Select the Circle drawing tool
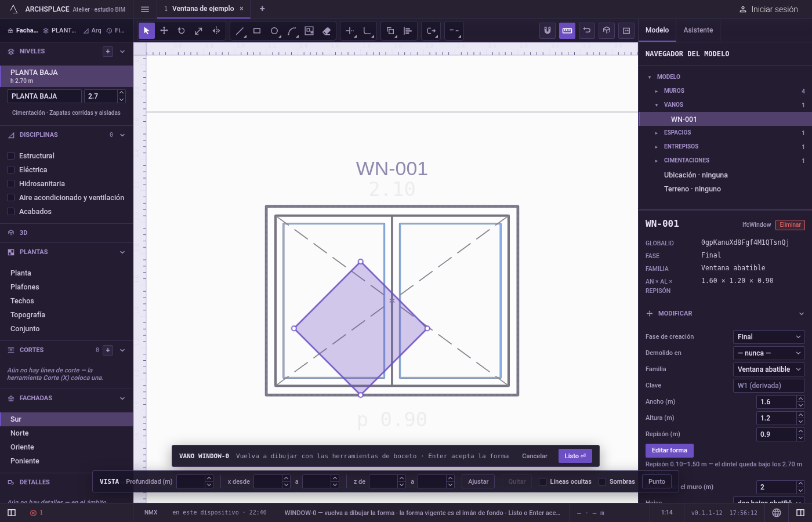The image size is (812, 522). pyautogui.click(x=274, y=31)
